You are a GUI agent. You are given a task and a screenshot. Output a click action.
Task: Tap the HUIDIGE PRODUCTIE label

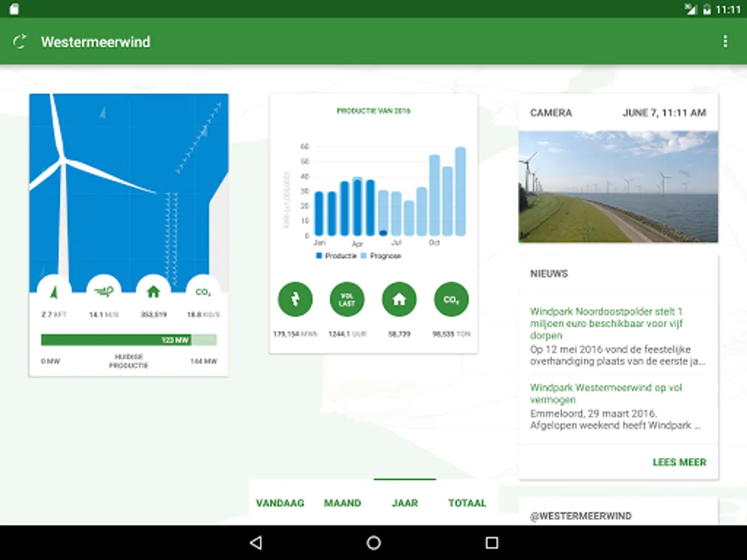[129, 362]
